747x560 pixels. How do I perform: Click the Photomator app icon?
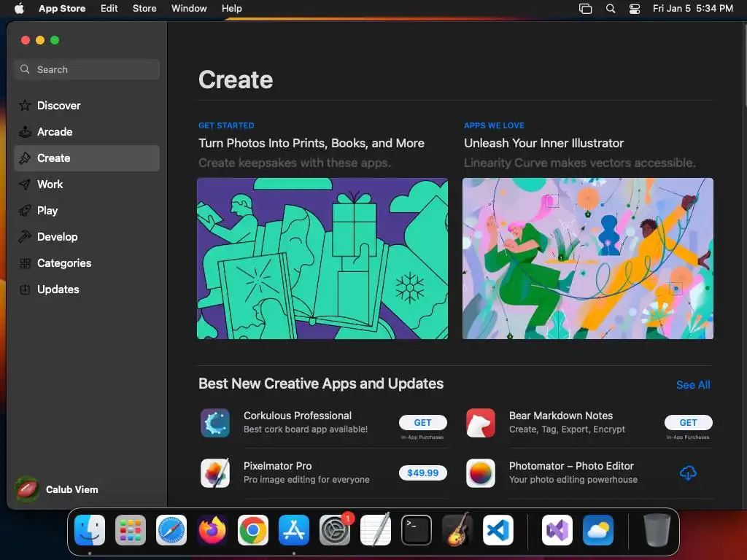point(480,472)
